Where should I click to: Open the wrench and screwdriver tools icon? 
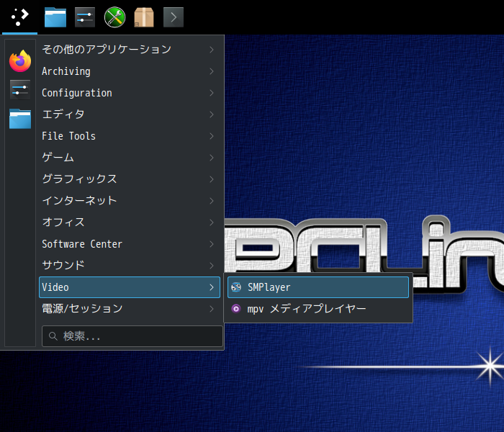click(x=114, y=17)
